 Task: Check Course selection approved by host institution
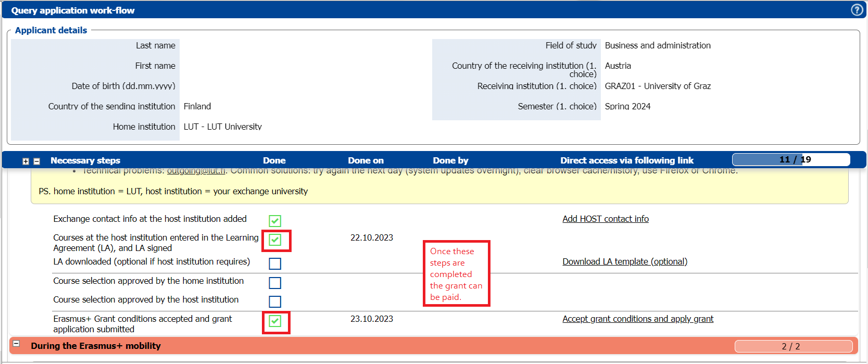point(275,302)
